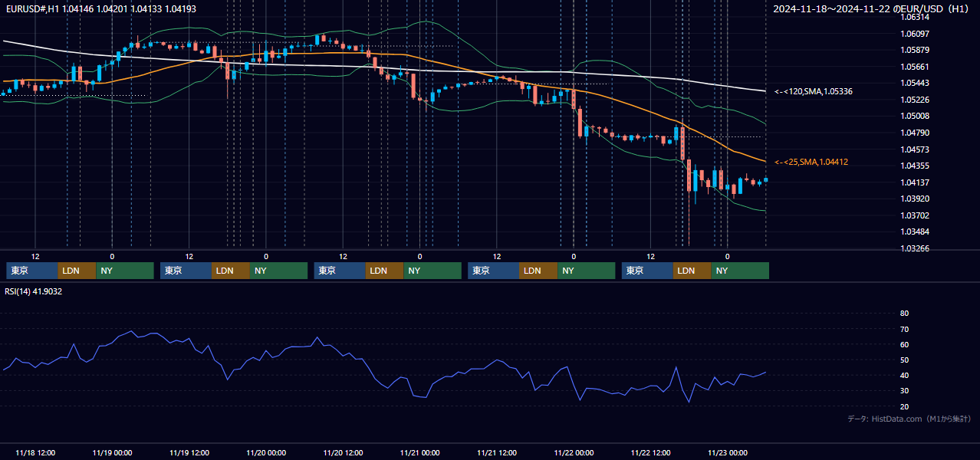Click price axis value 1.05226
The width and height of the screenshot is (980, 460).
915,100
